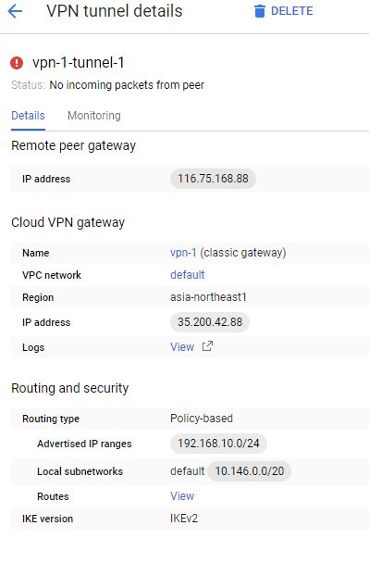The height and width of the screenshot is (588, 369).
Task: Click the trash can delete icon
Action: (259, 11)
